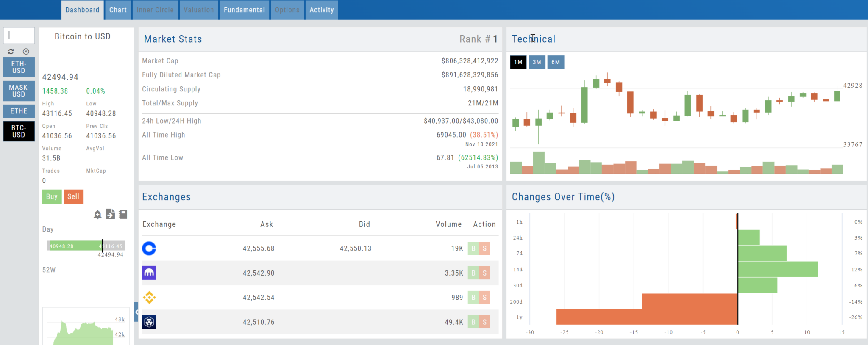This screenshot has width=868, height=345.
Task: Click B icon in the 42,542.54 row
Action: (x=473, y=298)
